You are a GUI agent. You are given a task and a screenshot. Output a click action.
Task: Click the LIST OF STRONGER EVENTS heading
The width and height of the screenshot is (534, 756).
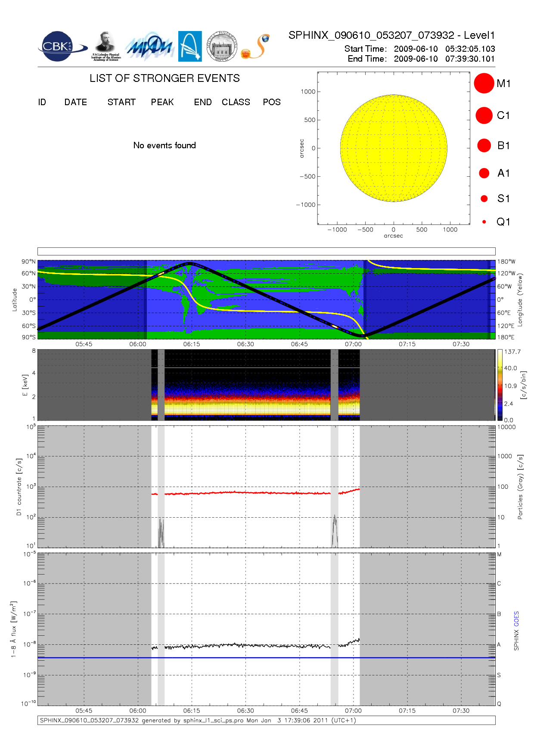click(x=165, y=78)
